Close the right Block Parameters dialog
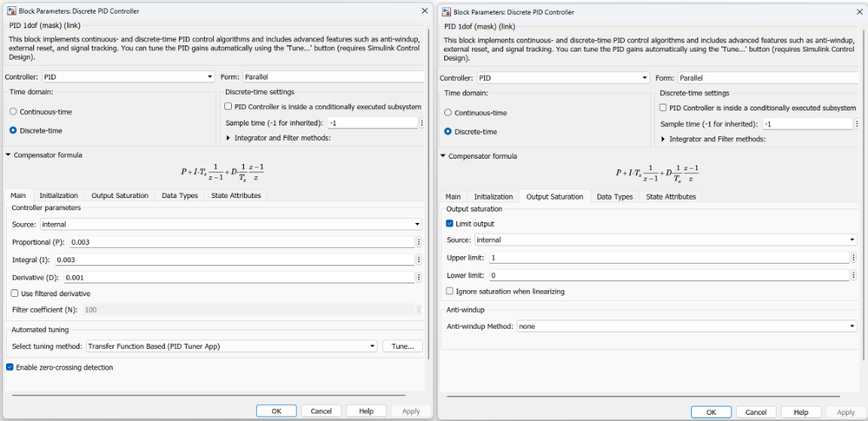The width and height of the screenshot is (868, 421). point(859,11)
